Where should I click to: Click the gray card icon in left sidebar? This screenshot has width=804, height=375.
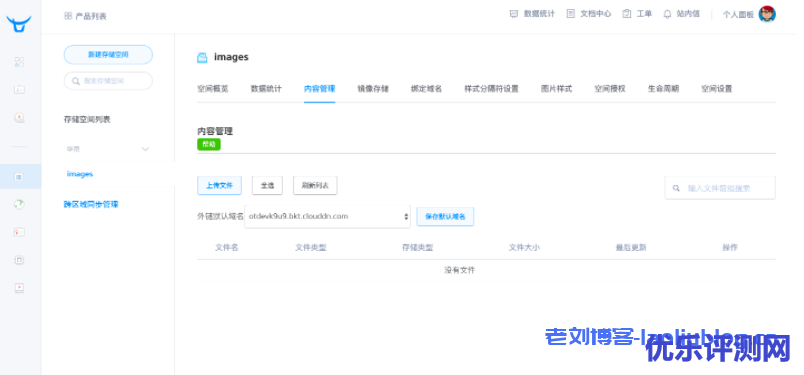19,90
